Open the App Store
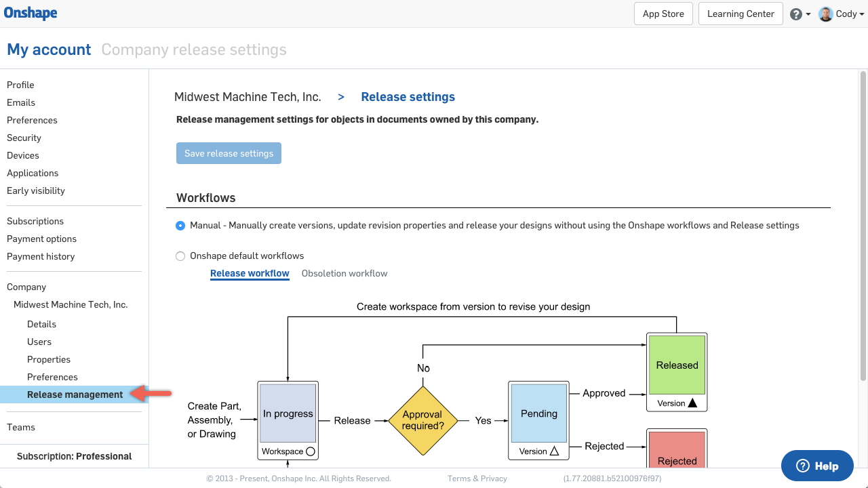Image resolution: width=868 pixels, height=488 pixels. [663, 14]
